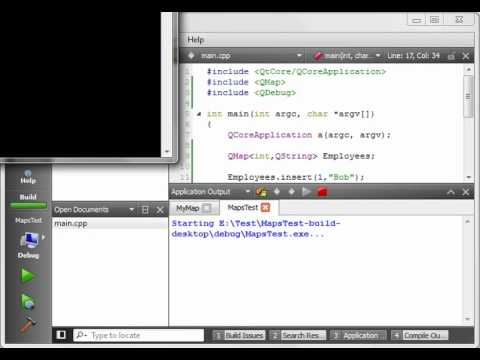Click the editor vertical scrollbar handle

(x=468, y=96)
